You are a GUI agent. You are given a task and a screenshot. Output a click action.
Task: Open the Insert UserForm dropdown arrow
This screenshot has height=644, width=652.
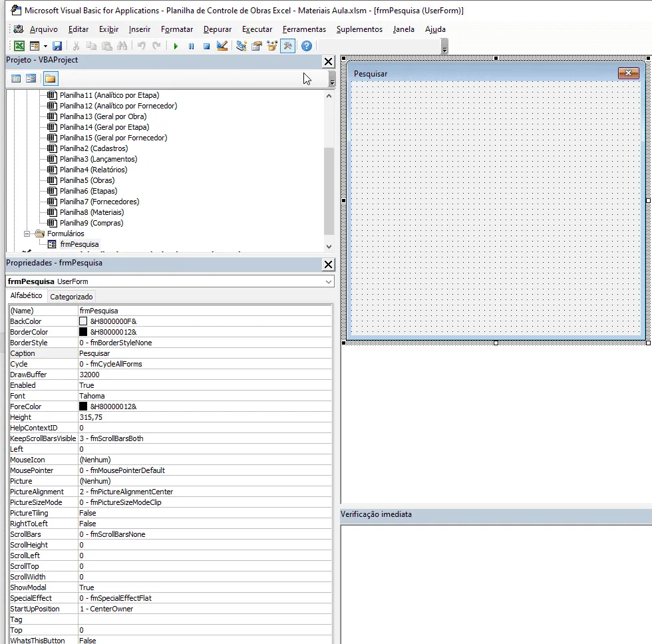(45, 46)
